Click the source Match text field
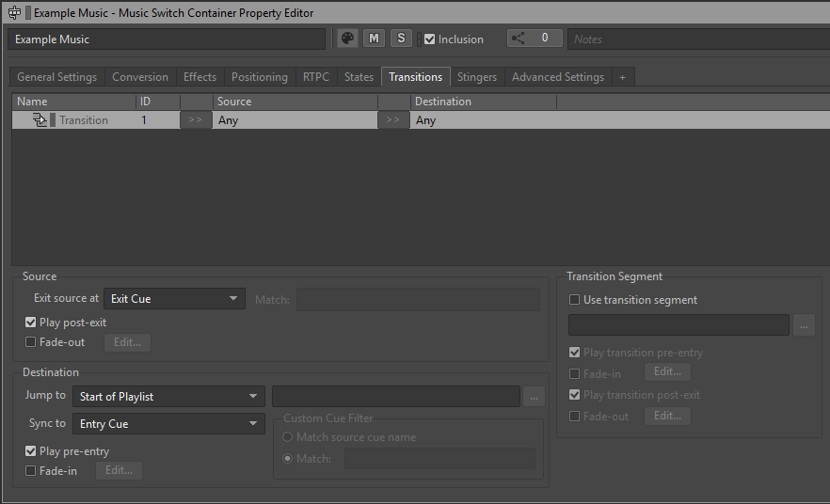830x504 pixels. 418,300
